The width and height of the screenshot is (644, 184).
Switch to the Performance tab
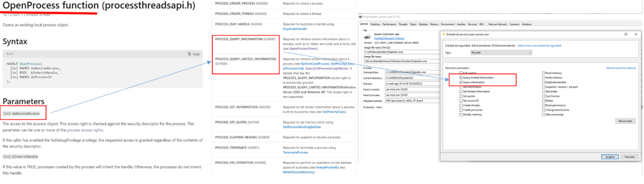coord(389,24)
